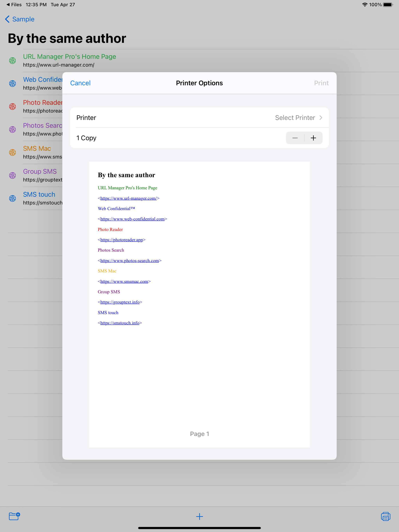Tap Photo Reader title in print preview
The image size is (399, 532).
point(110,229)
